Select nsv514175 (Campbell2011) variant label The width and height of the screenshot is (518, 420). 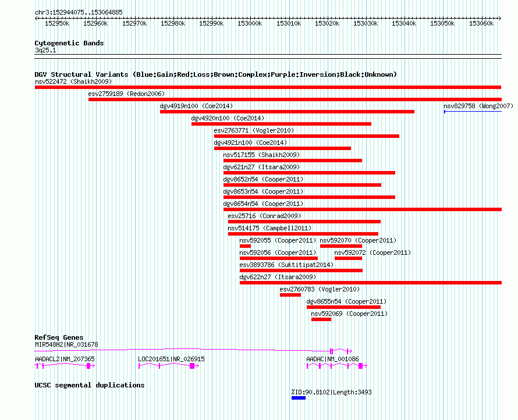pos(269,228)
